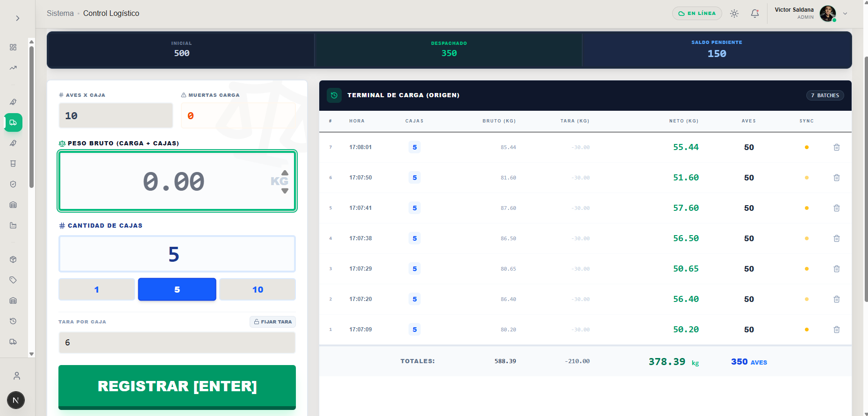
Task: Click the net weight 57.60 cell
Action: coord(686,208)
